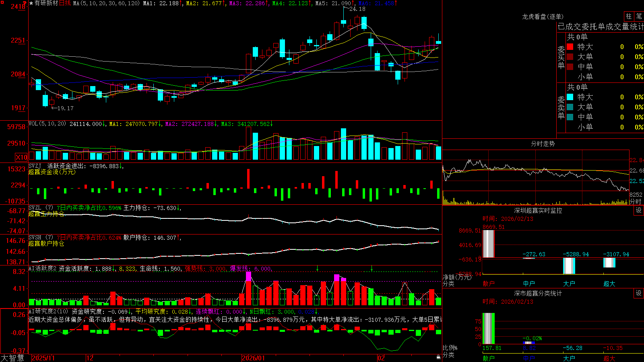The height and width of the screenshot is (362, 644).
Task: Open 设 settings for 深圳超赢实时监控
Action: tap(639, 210)
